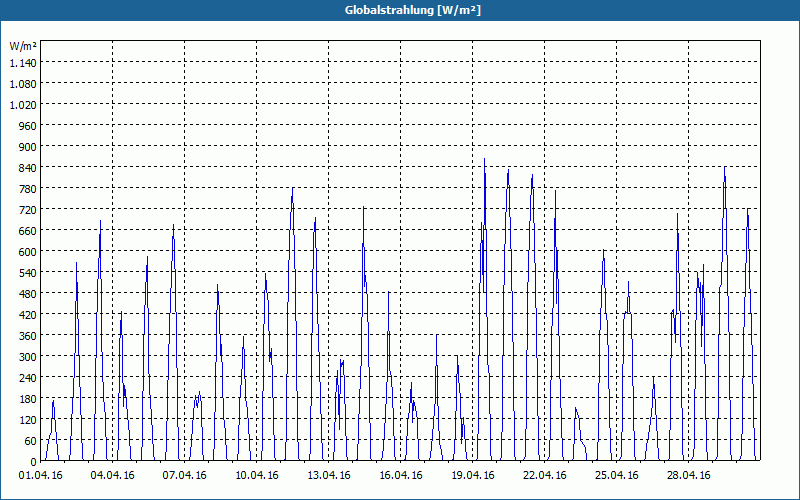Click the 600 y-axis label
The image size is (800, 500).
(28, 252)
